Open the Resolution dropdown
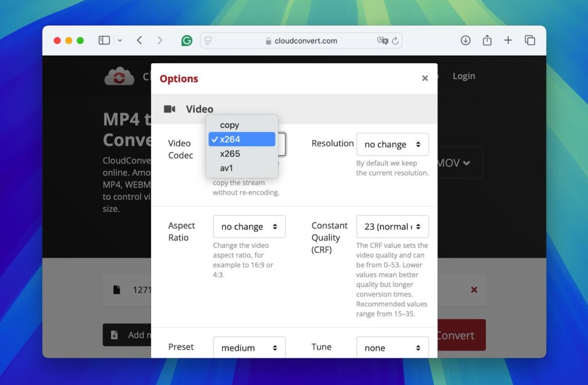This screenshot has height=385, width=588. (392, 145)
